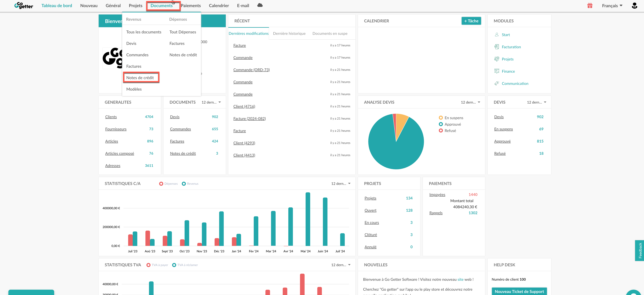Expand the Devis panel period dropdown
Viewport: 644px width, 295px height.
[x=536, y=102]
